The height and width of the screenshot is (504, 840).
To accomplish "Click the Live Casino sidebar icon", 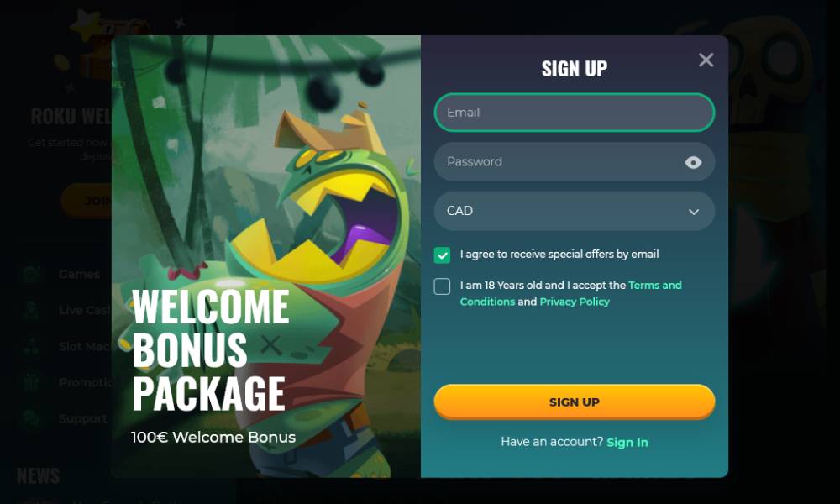I will (32, 310).
